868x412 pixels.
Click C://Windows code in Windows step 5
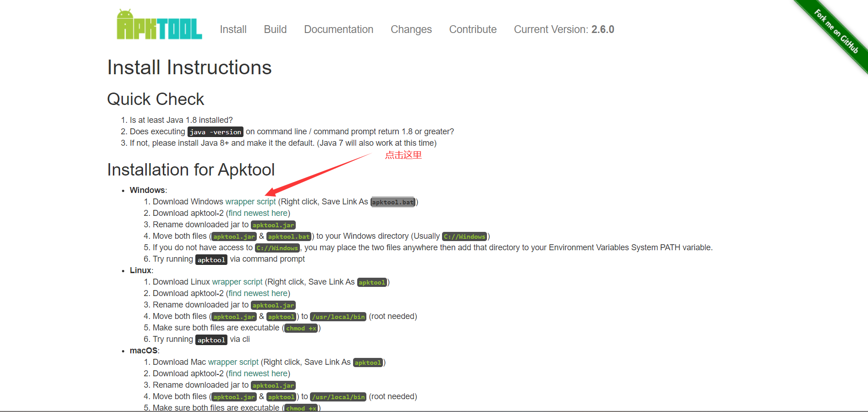[277, 248]
